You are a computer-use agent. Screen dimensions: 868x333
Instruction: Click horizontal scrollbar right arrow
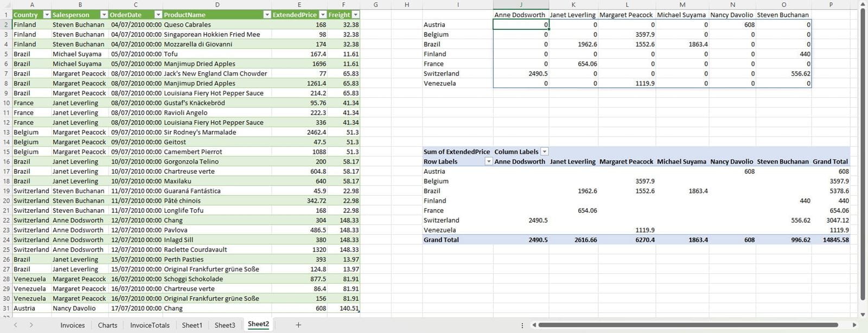[x=854, y=325]
